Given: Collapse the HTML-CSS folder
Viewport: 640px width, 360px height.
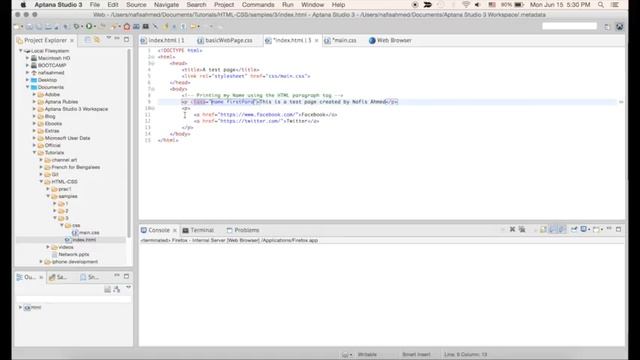Looking at the screenshot, I should click(41, 181).
